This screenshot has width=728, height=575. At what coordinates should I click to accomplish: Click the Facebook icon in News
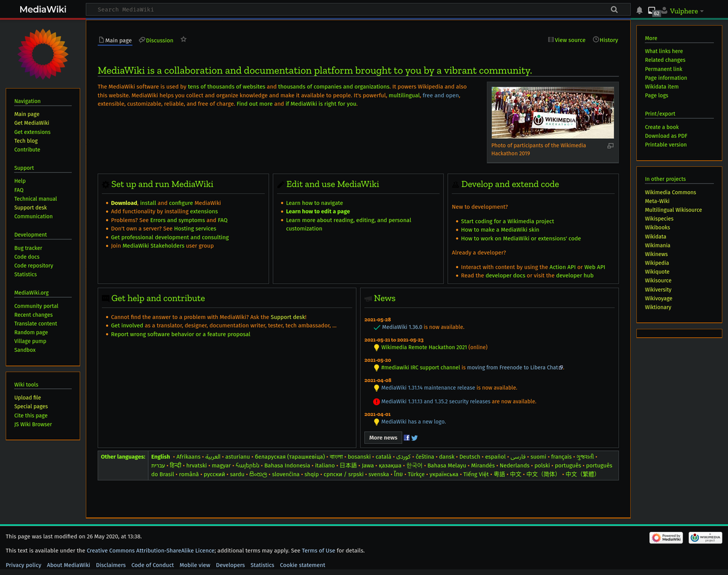pyautogui.click(x=406, y=437)
